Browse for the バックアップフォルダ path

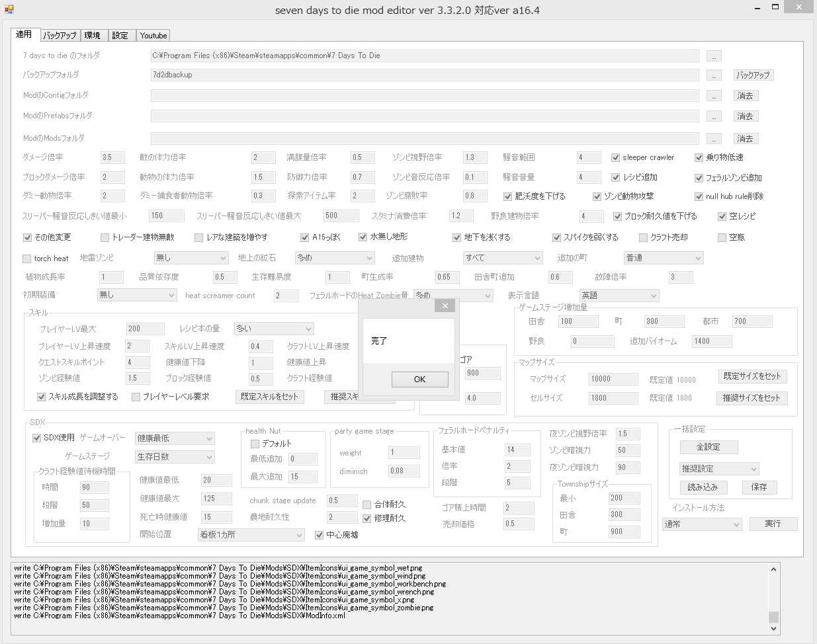714,75
